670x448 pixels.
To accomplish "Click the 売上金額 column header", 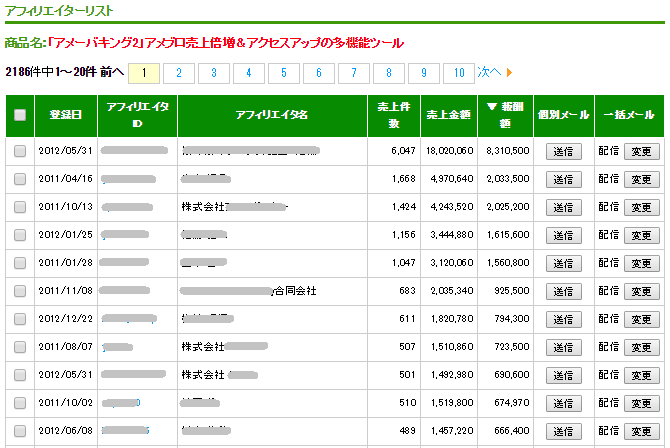I will point(445,115).
